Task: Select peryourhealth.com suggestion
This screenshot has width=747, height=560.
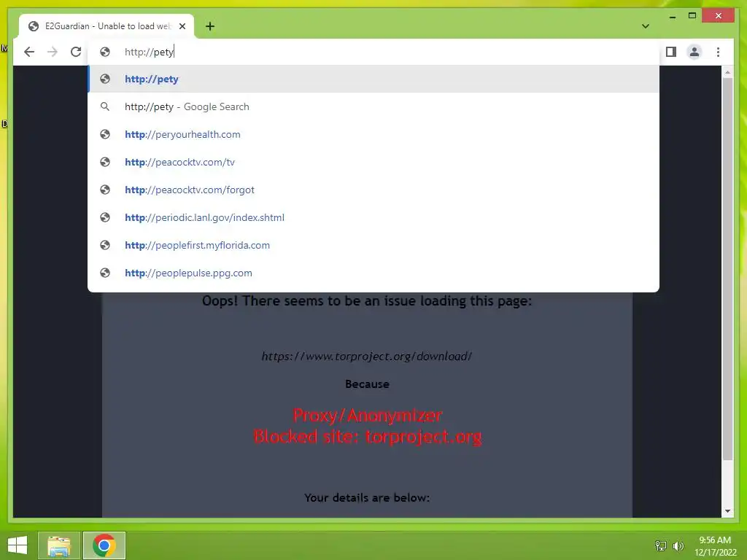Action: click(373, 134)
